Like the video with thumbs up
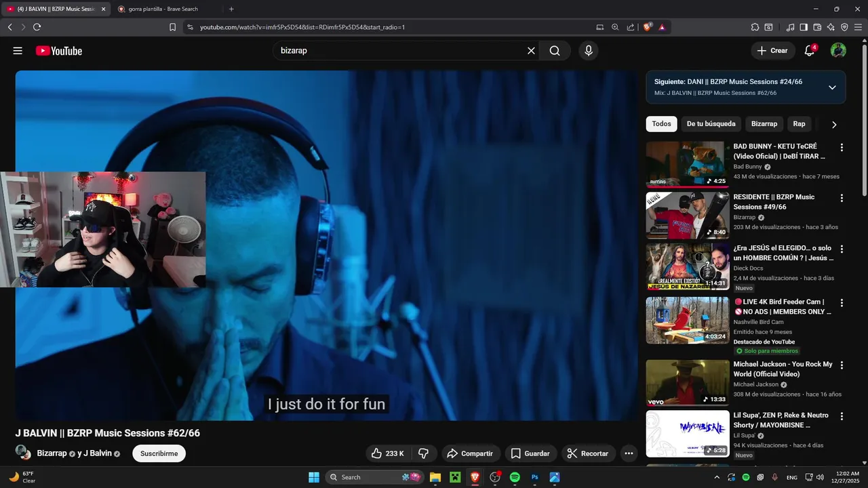The height and width of the screenshot is (488, 868). (x=387, y=453)
